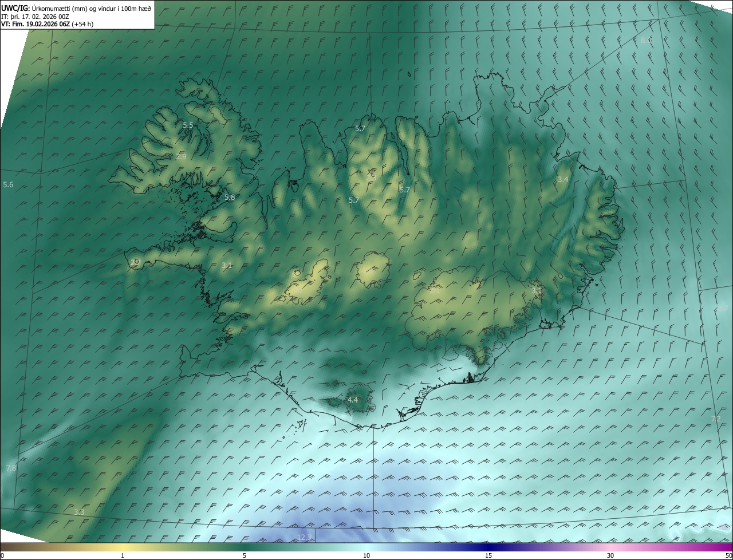Click the 0 tick on the color scale
Viewport: 733px width, 560px height.
2,555
